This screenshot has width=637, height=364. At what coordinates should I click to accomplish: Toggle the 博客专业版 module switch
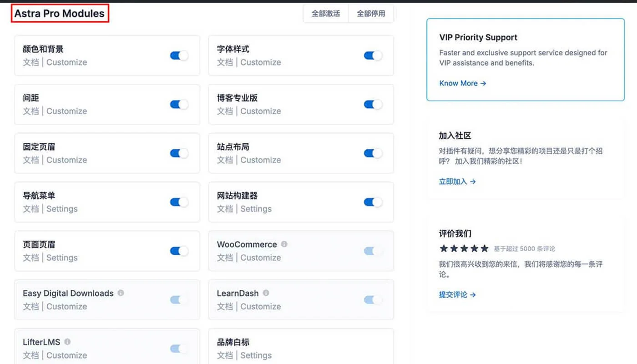[373, 104]
